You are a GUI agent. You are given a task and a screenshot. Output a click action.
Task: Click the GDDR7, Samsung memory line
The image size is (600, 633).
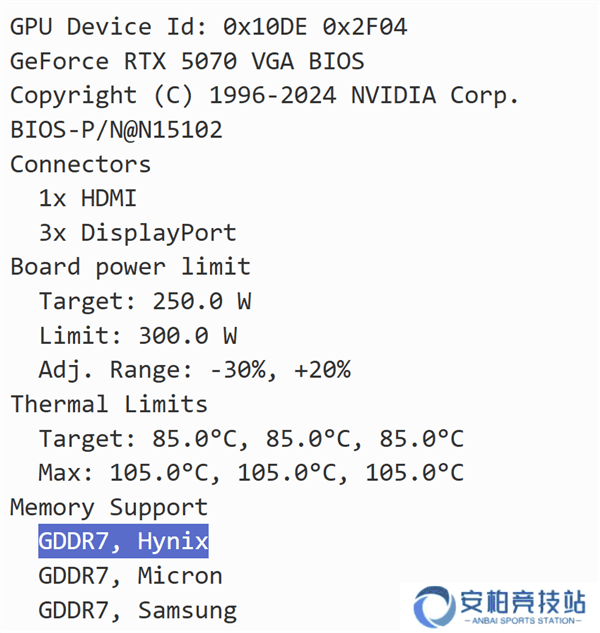[138, 610]
